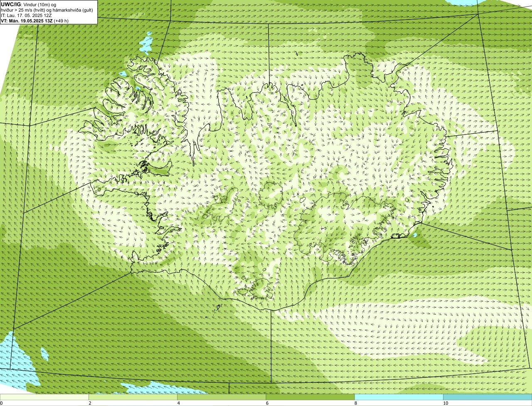Viewport: 532px width, 406px height.
Task: Click the 2–4 m/s light green legend swatch
Action: [x=133, y=397]
